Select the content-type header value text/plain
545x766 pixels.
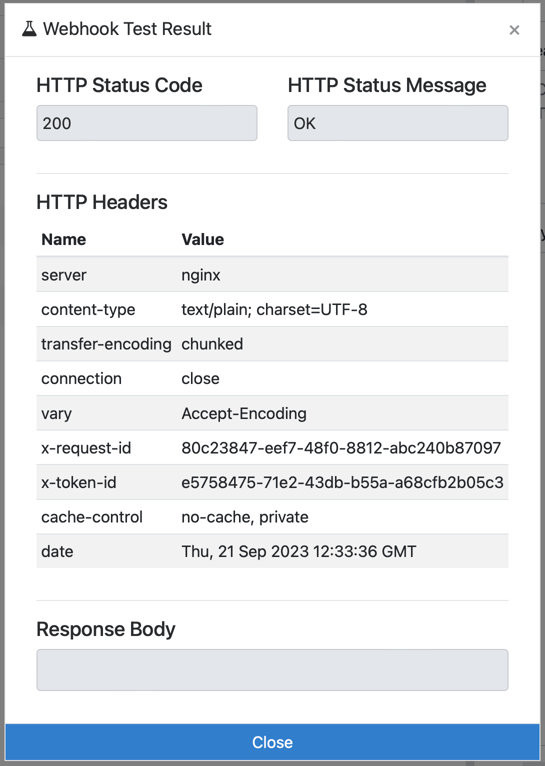tap(274, 309)
